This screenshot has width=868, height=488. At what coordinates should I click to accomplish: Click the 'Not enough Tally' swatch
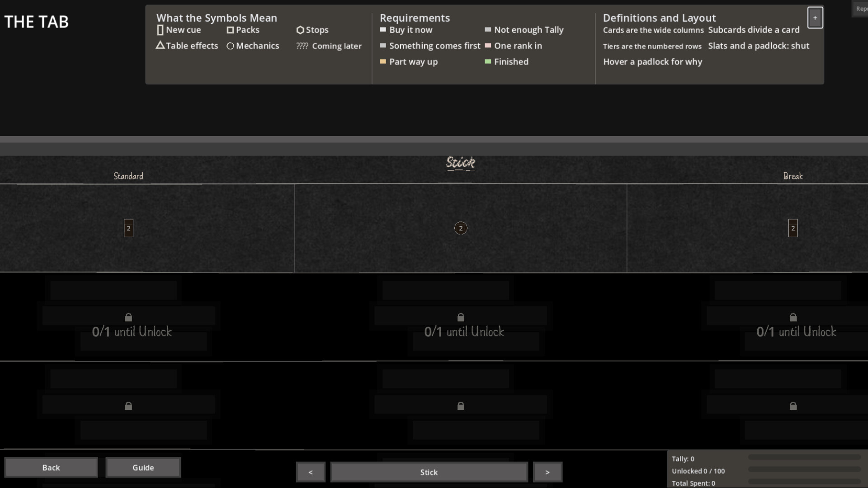488,29
